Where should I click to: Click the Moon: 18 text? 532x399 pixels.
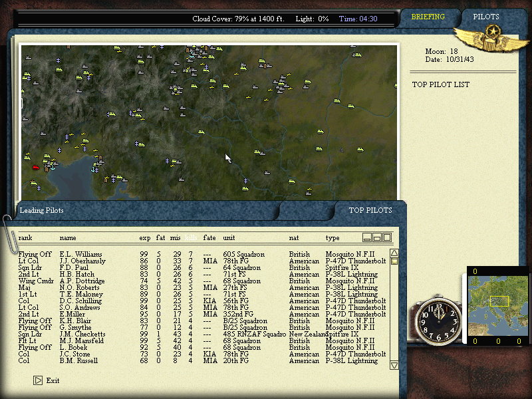pyautogui.click(x=442, y=52)
